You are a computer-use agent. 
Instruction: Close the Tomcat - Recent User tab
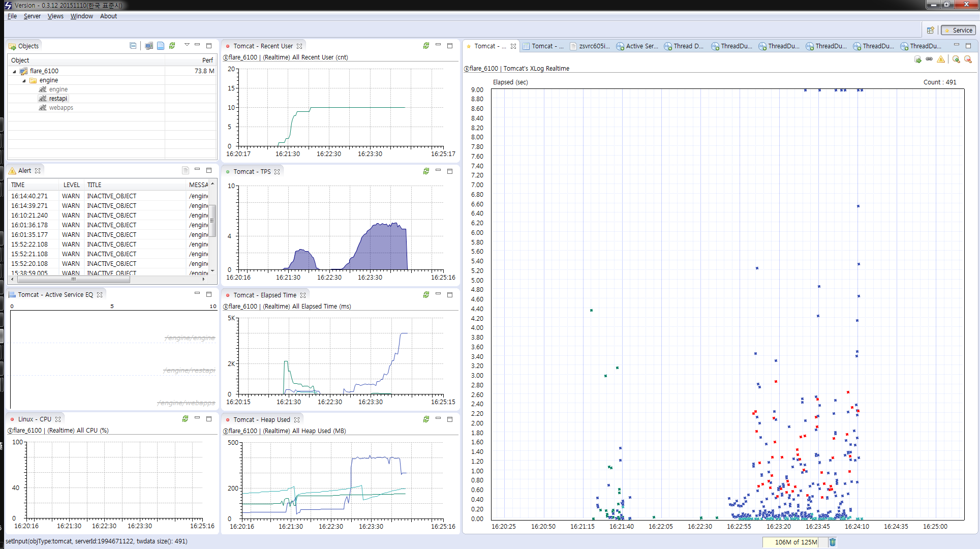(299, 46)
